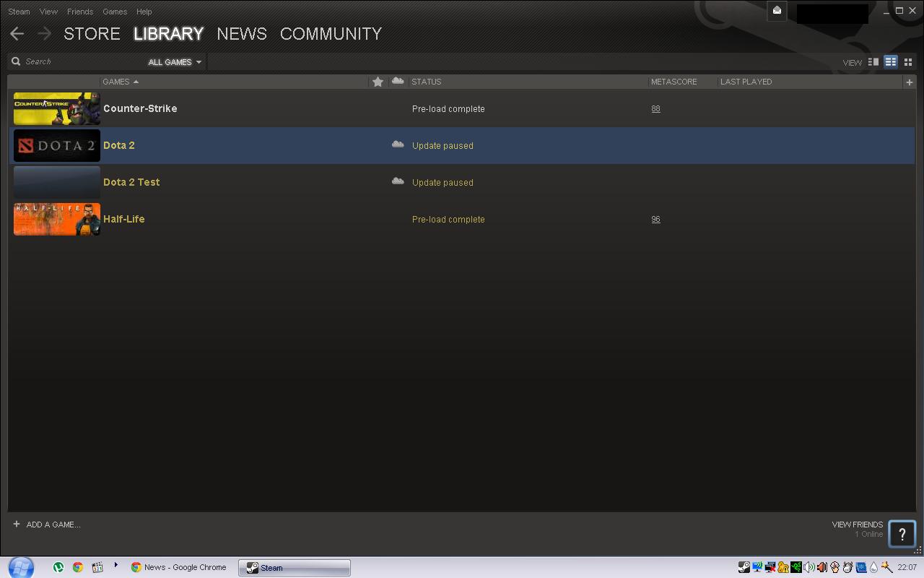
Task: Switch to News - Google Chrome taskbar button
Action: coord(179,567)
